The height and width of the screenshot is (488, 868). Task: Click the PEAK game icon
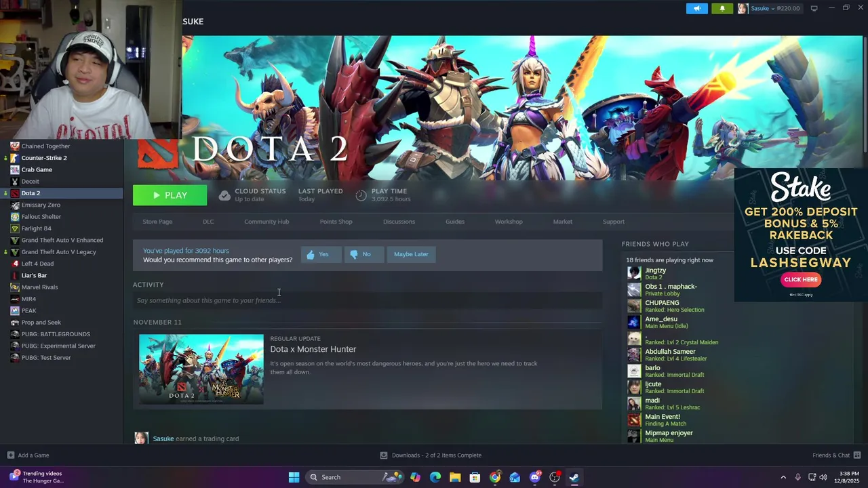pyautogui.click(x=15, y=310)
